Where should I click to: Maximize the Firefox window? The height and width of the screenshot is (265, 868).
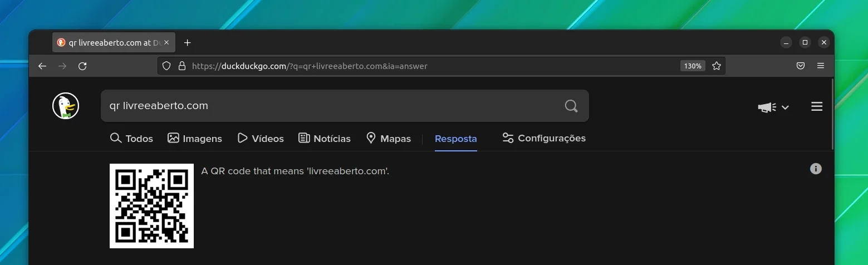pos(805,42)
